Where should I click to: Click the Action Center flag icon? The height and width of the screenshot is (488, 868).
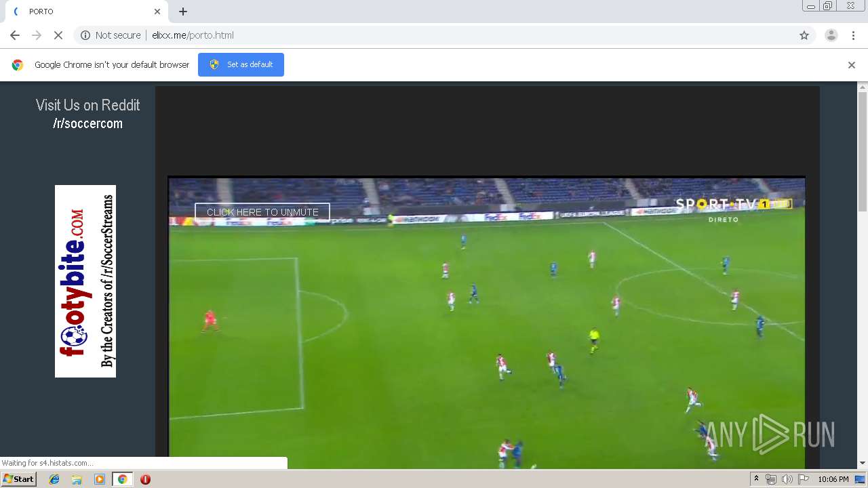click(804, 479)
